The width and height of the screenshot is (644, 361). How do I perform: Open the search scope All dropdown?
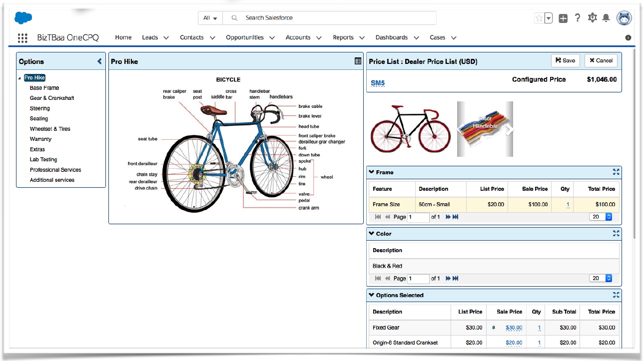pyautogui.click(x=210, y=18)
